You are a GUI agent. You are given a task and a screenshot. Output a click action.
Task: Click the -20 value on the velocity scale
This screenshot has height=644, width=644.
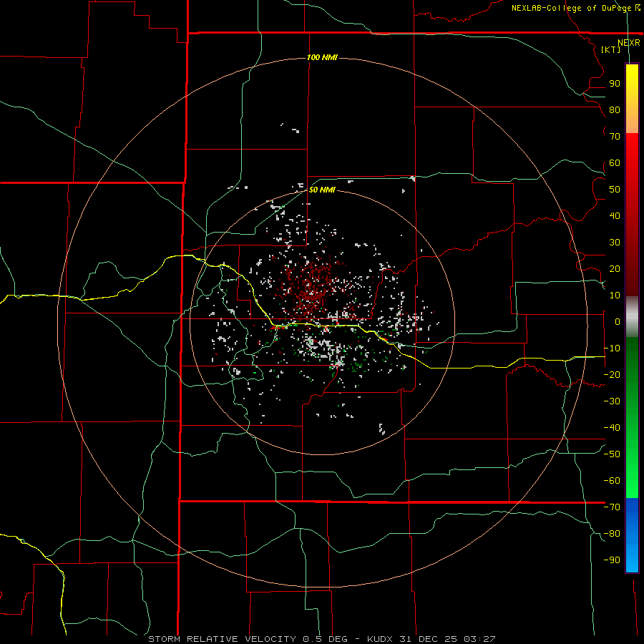[x=612, y=375]
